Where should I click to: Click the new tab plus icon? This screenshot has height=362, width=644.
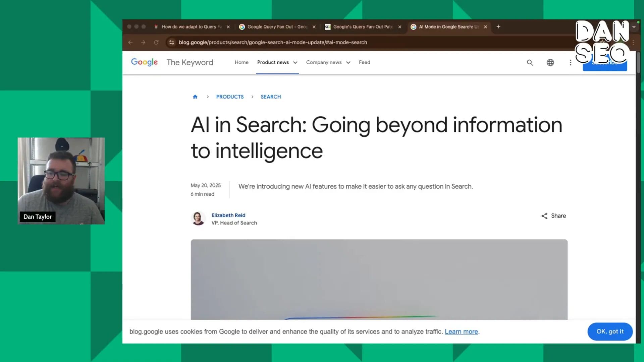[x=498, y=27]
